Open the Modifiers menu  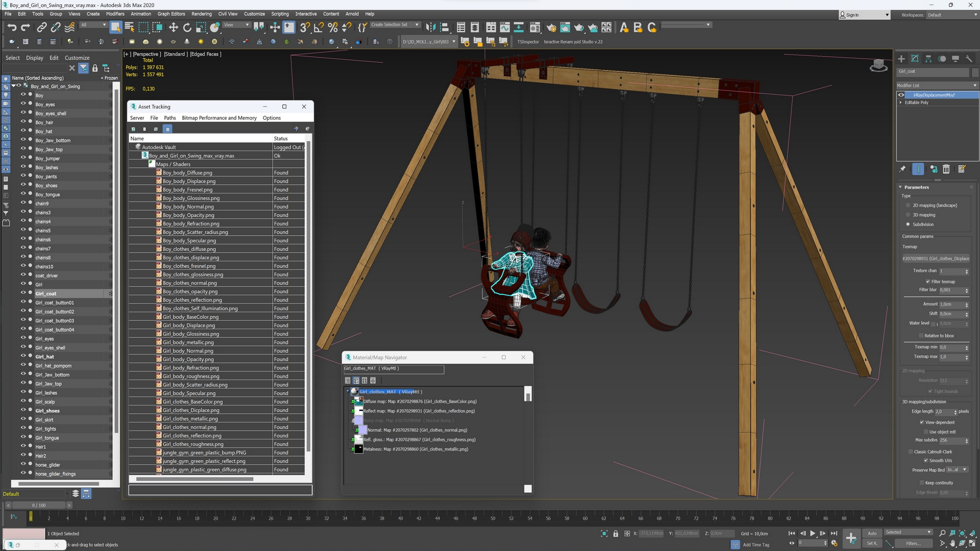[x=115, y=14]
